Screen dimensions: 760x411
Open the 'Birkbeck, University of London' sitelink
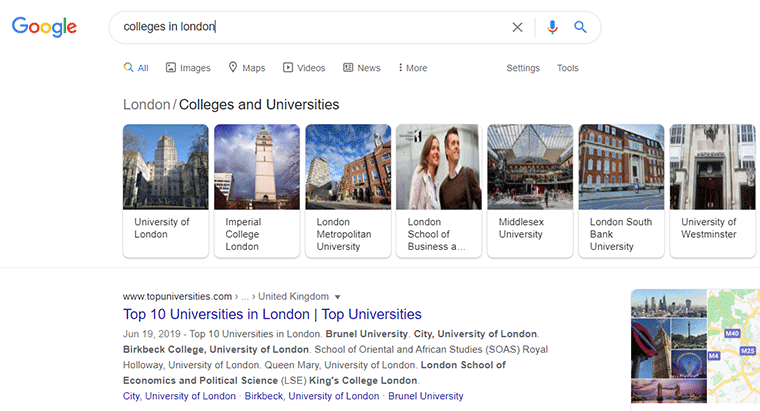coord(312,396)
